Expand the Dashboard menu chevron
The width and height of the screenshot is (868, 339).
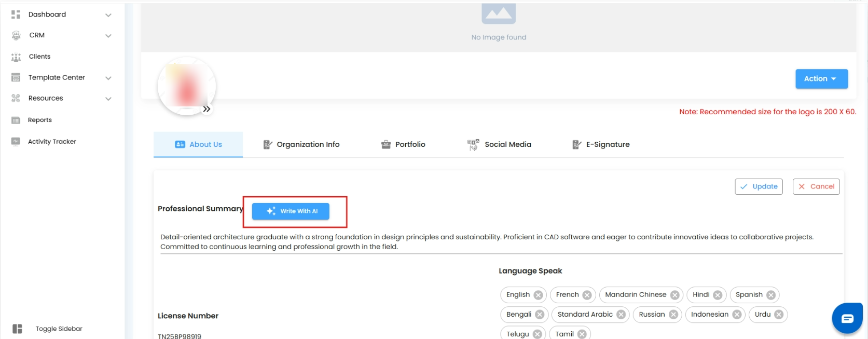(x=108, y=15)
